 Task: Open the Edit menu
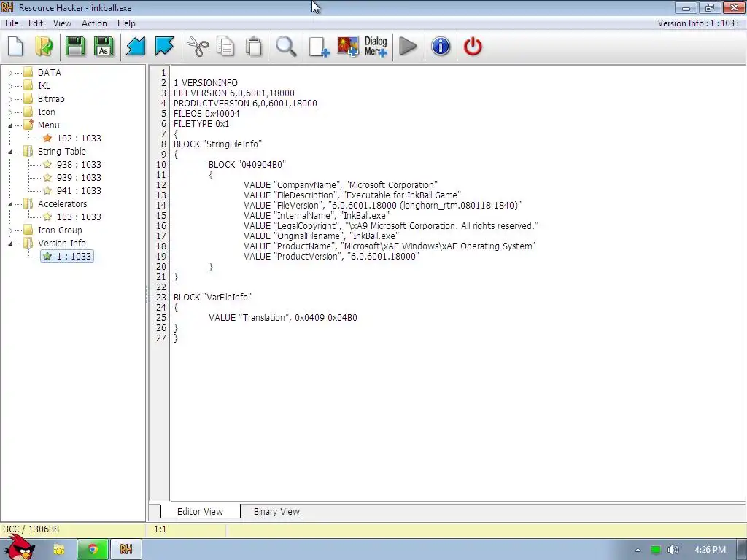pos(36,23)
